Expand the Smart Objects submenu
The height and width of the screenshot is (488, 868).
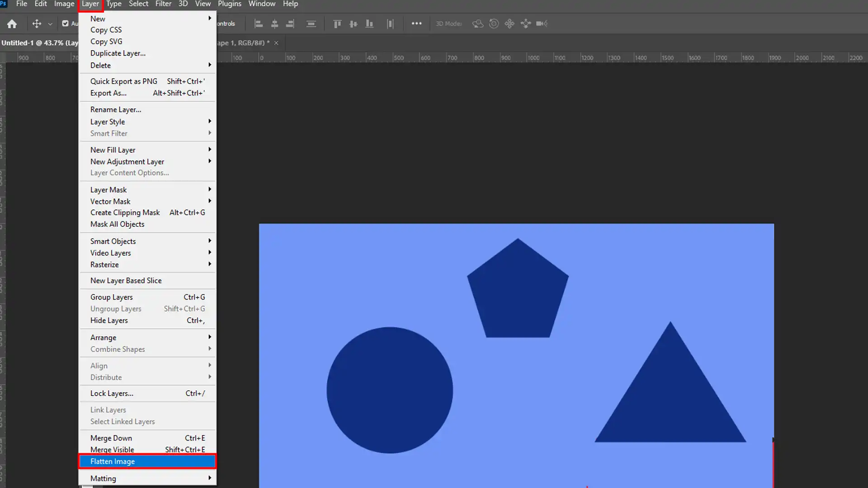[147, 241]
